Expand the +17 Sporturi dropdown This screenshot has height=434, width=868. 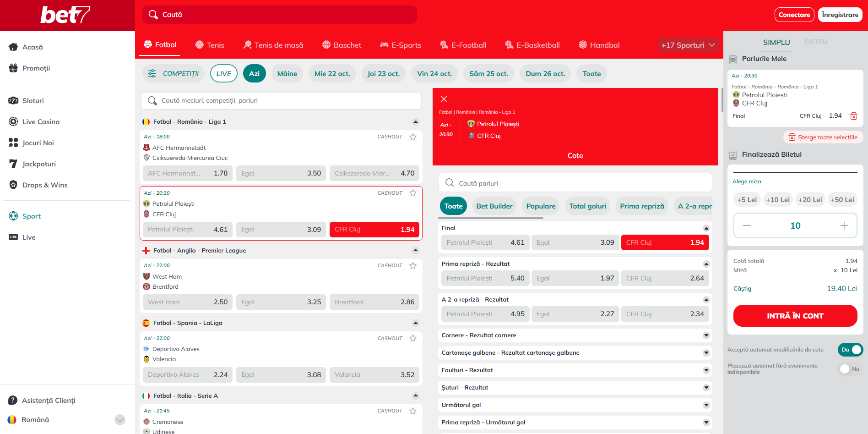[688, 45]
